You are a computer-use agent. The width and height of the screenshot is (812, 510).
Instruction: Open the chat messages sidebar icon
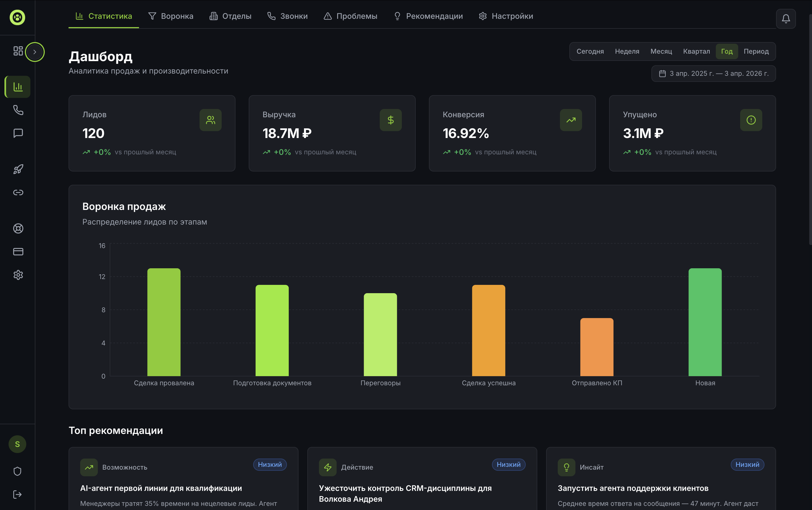pyautogui.click(x=18, y=133)
